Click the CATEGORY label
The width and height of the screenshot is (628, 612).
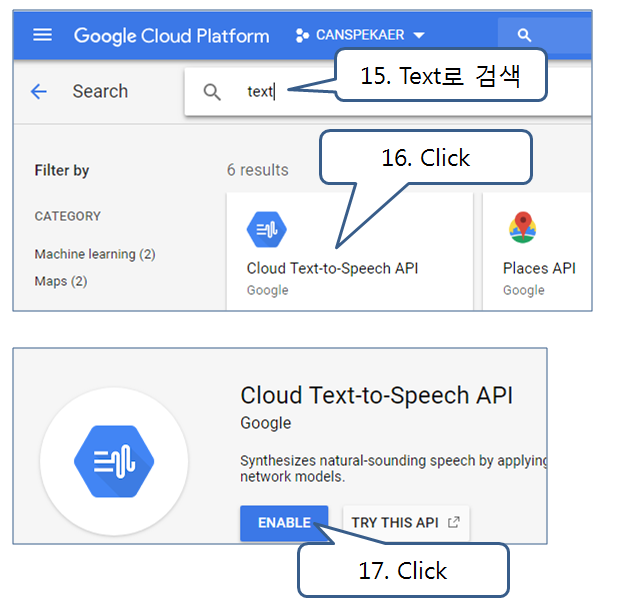pos(68,216)
